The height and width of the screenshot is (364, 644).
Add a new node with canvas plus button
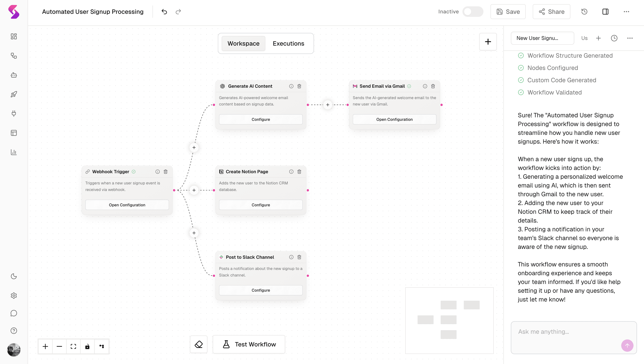point(488,42)
